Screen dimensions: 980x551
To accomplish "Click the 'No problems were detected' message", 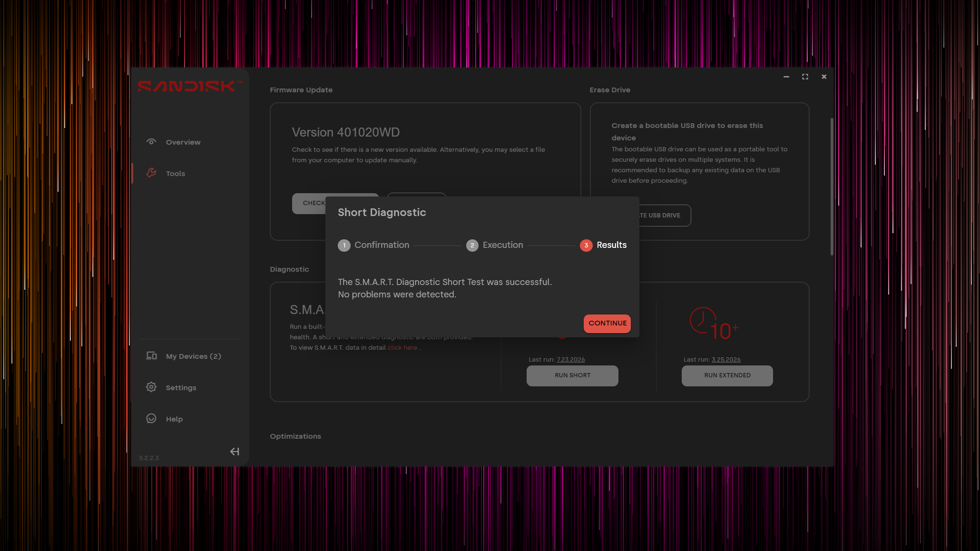I will click(x=397, y=295).
